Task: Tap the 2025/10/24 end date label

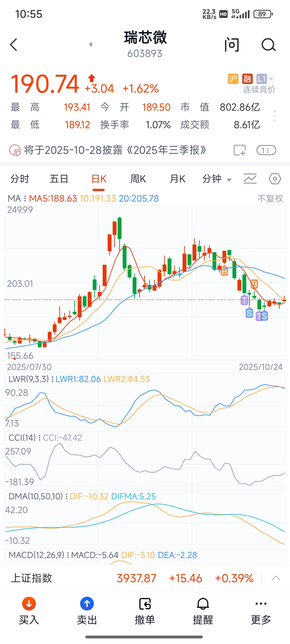Action: click(x=261, y=367)
